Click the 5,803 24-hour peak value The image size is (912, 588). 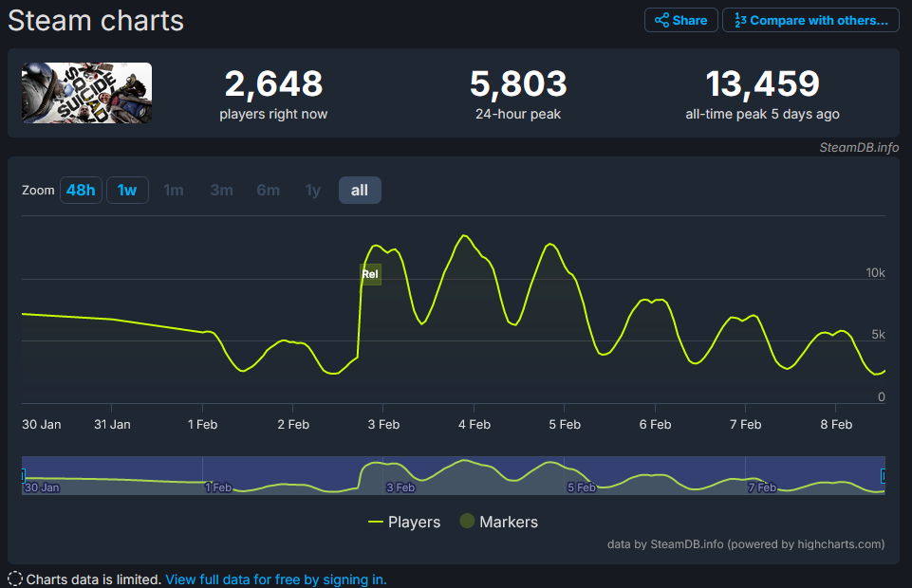point(518,83)
